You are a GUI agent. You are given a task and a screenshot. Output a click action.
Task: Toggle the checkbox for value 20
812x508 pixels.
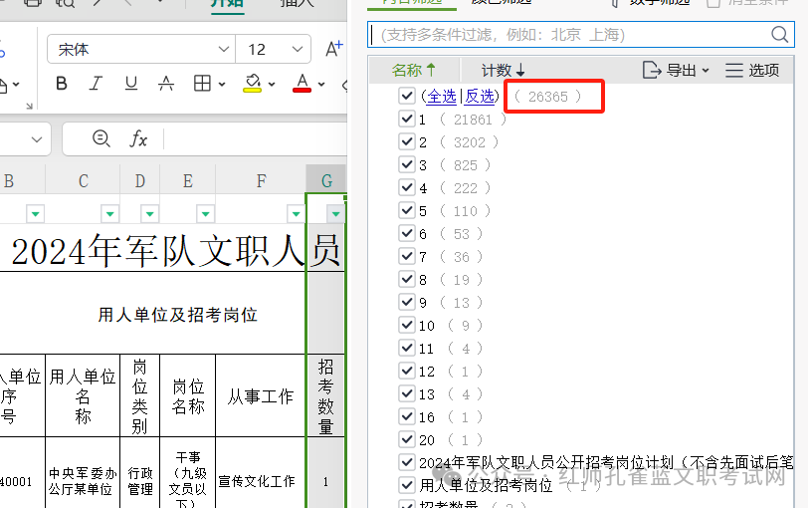pos(406,439)
